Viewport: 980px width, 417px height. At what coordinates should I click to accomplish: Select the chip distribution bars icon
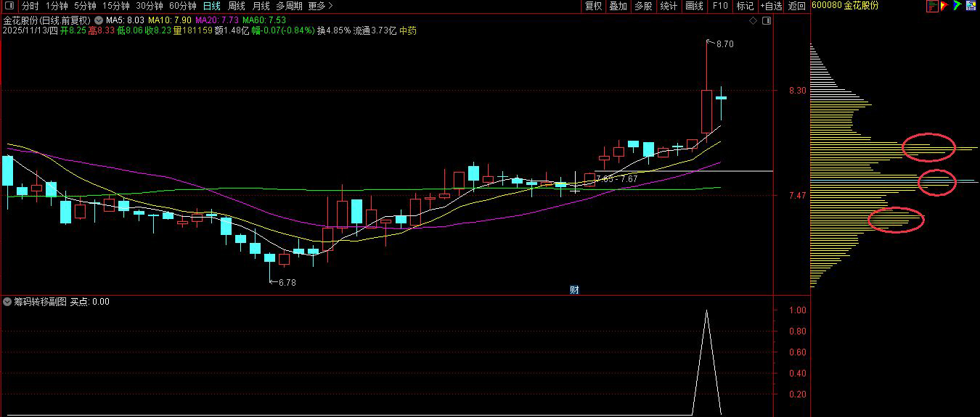(x=931, y=6)
